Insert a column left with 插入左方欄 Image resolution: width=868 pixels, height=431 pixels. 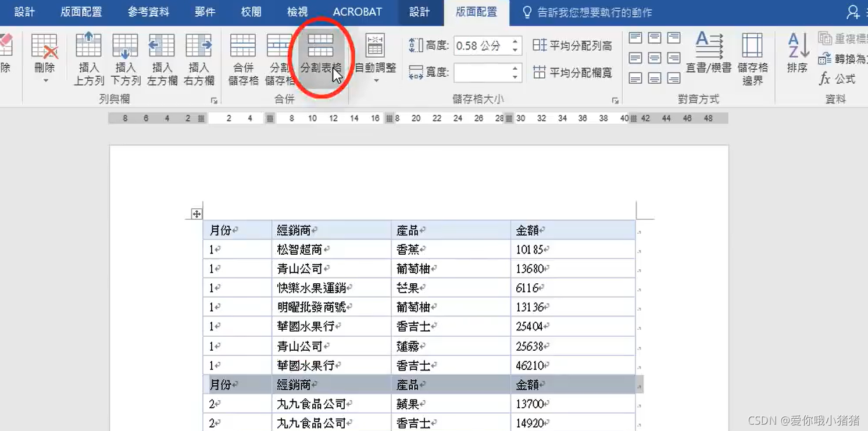pyautogui.click(x=162, y=60)
